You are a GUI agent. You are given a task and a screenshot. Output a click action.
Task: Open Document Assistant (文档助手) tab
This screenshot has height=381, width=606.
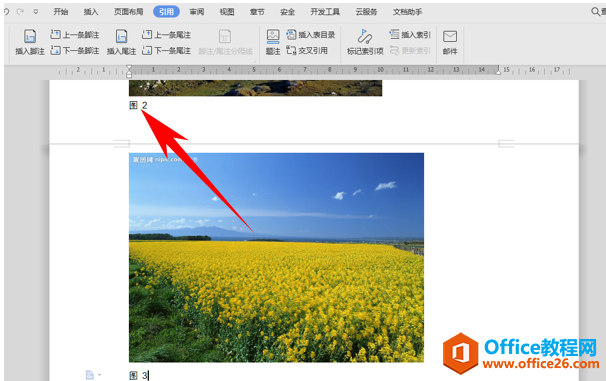coord(407,12)
